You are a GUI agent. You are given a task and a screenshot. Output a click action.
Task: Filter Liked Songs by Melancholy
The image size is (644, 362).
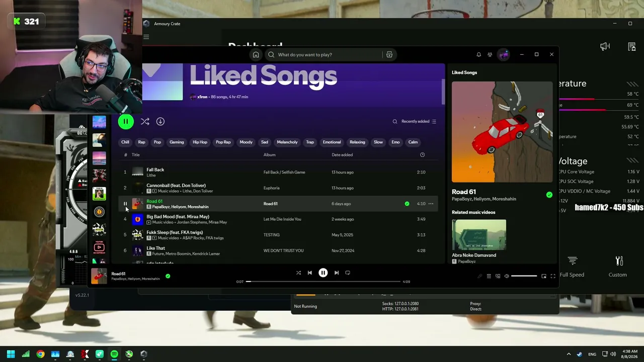click(x=287, y=142)
